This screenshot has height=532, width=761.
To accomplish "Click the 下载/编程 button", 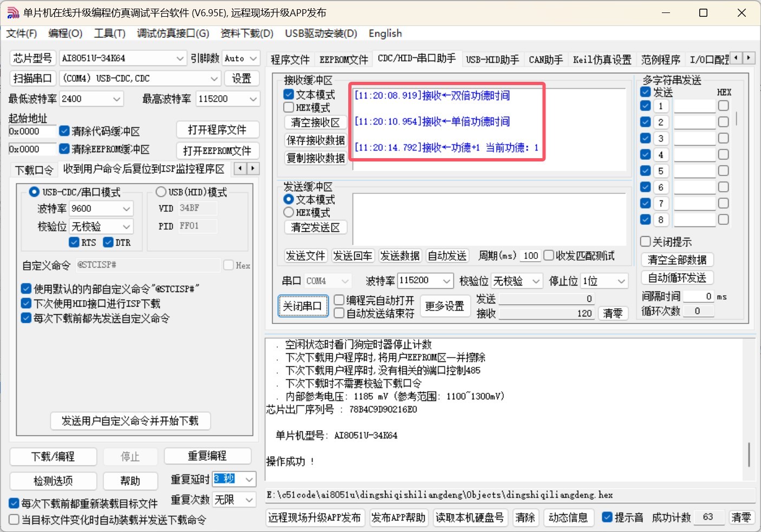I will point(53,457).
